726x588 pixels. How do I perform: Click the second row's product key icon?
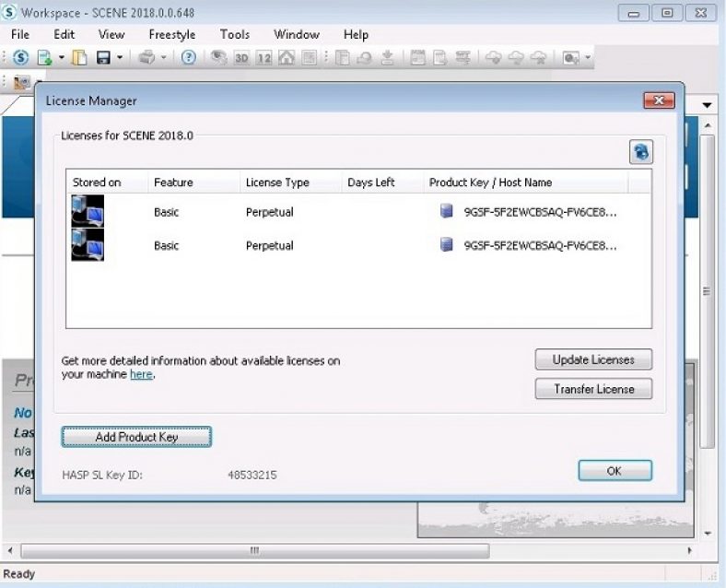pos(447,245)
